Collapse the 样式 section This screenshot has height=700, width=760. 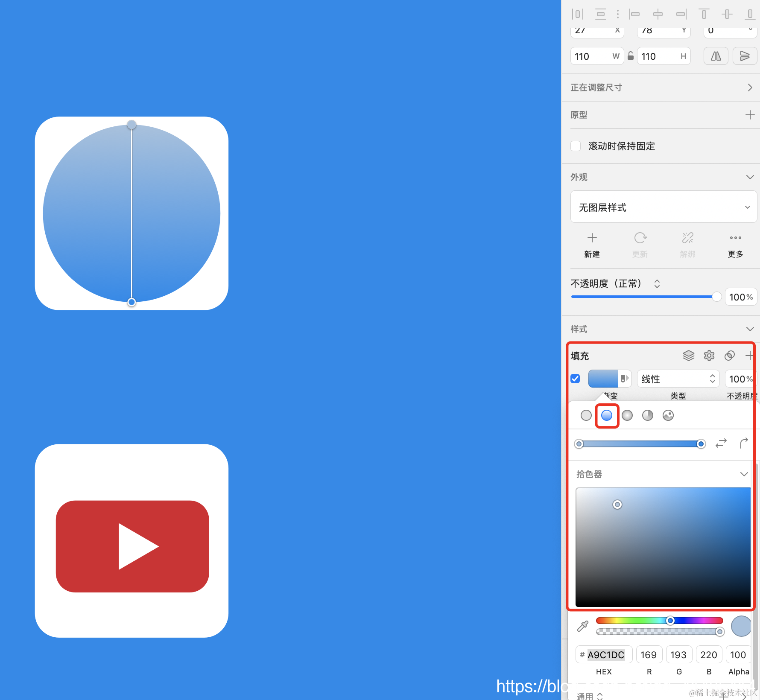tap(750, 329)
